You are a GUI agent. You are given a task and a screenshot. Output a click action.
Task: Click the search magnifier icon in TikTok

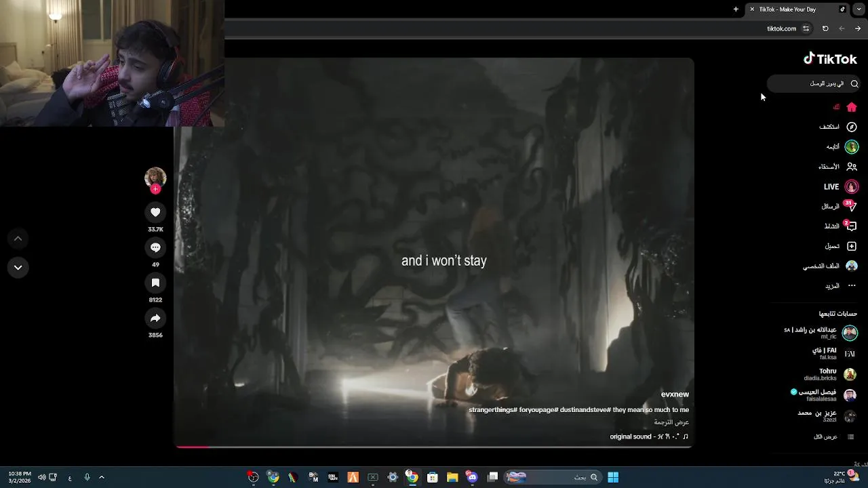(854, 83)
